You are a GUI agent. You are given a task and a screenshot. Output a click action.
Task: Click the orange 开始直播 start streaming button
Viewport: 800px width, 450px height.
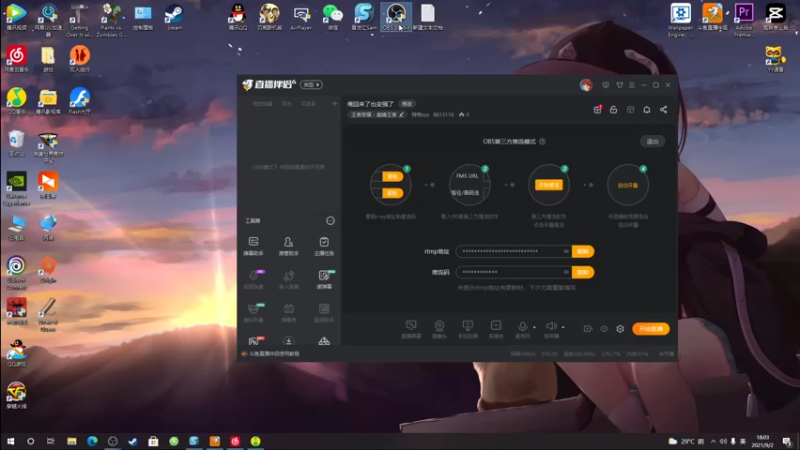651,329
